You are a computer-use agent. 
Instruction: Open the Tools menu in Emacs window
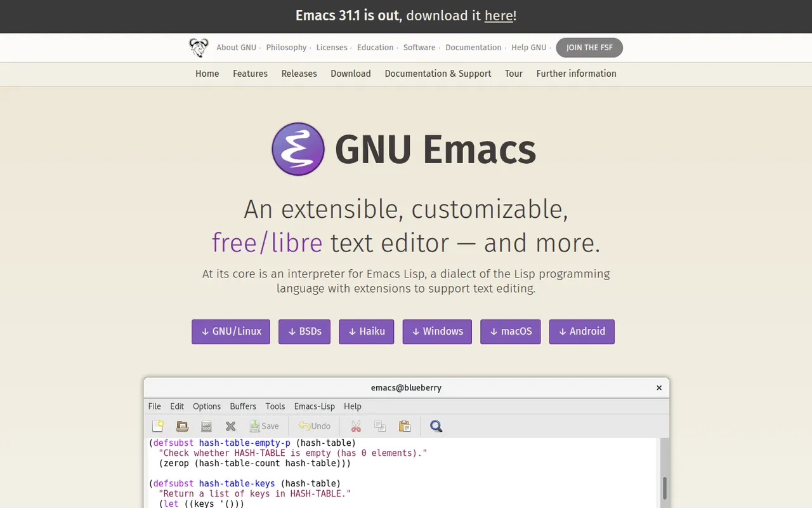(x=275, y=406)
